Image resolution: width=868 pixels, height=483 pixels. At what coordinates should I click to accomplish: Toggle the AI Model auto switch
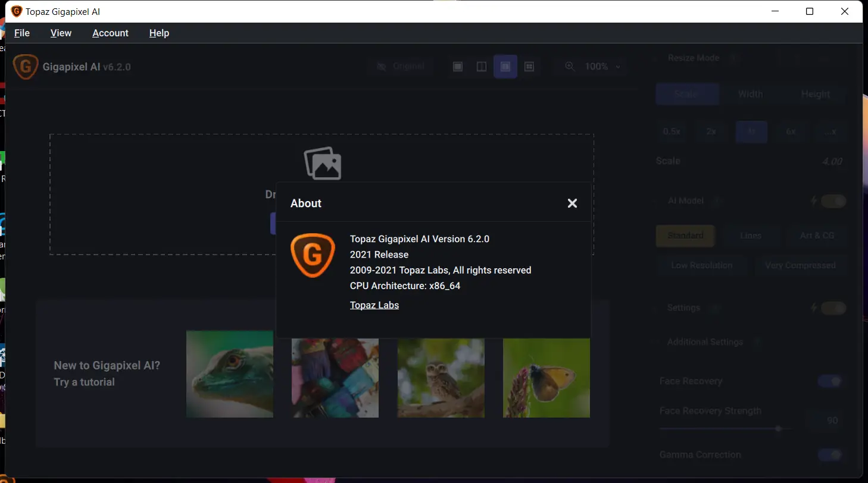(833, 201)
